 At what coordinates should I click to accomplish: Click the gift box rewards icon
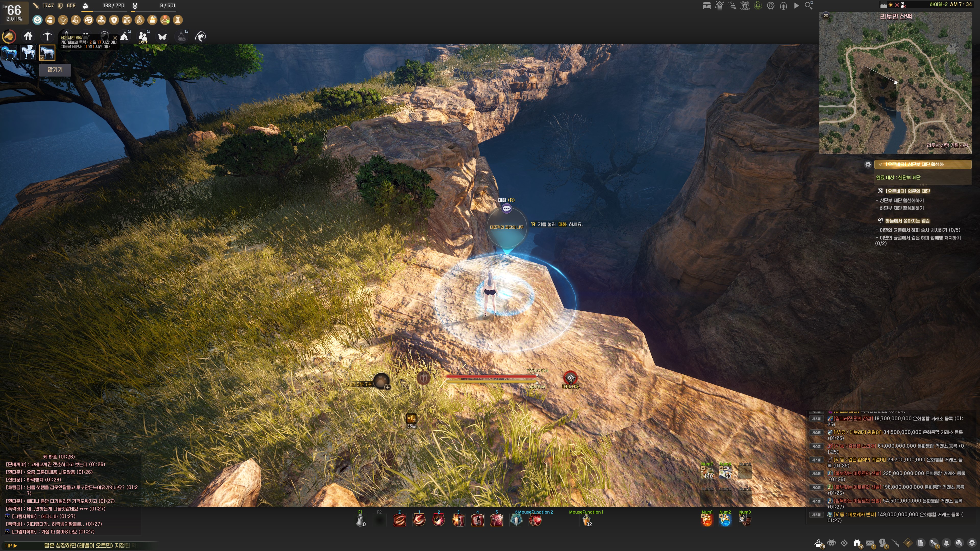click(x=857, y=543)
